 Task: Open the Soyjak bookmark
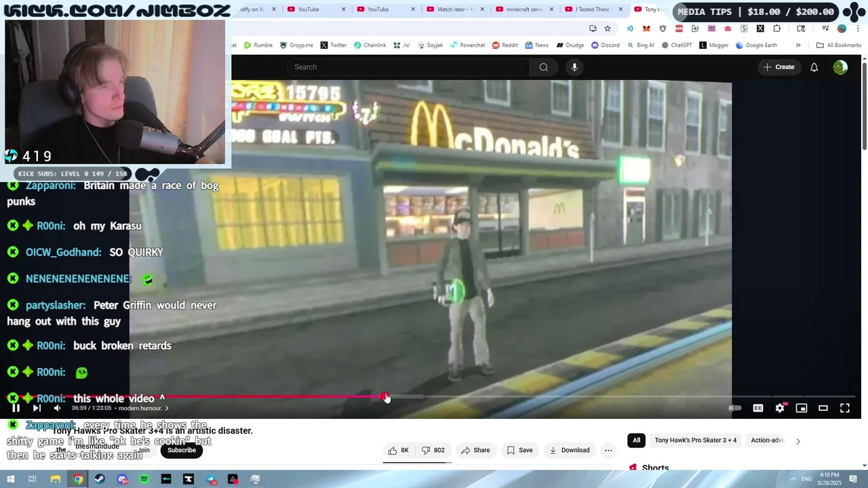[430, 45]
